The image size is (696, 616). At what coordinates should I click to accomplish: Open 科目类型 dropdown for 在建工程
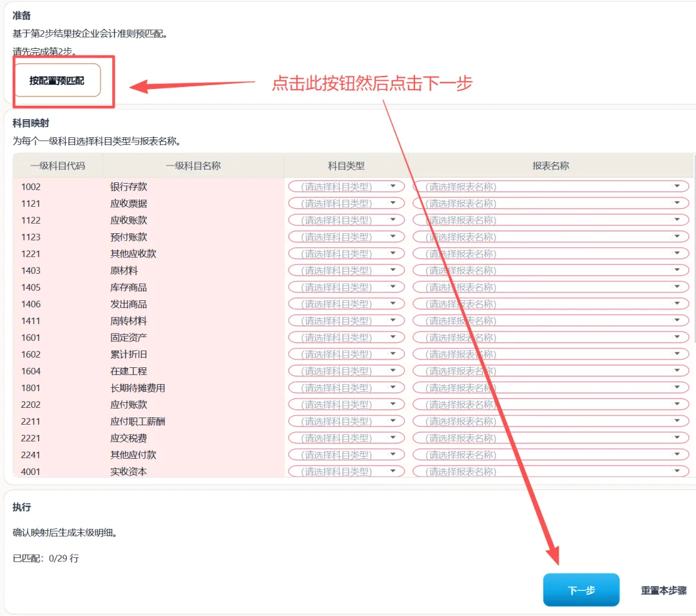click(346, 371)
